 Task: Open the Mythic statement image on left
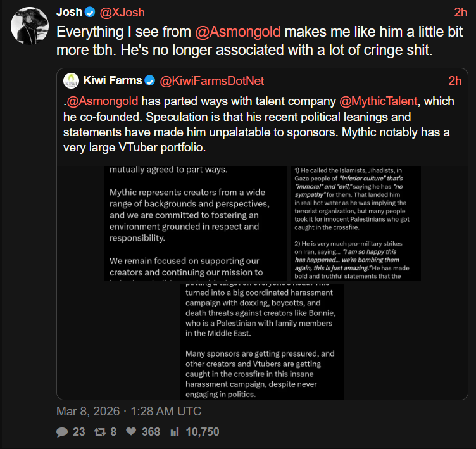pos(197,224)
